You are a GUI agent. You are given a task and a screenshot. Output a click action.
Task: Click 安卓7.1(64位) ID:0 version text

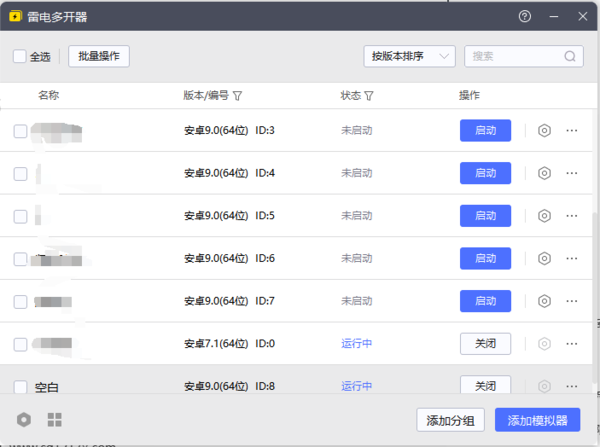click(229, 344)
